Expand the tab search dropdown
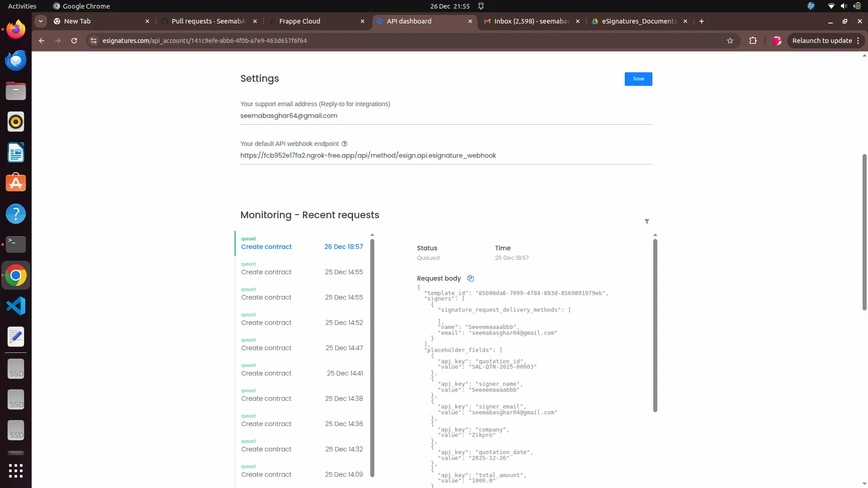Image resolution: width=868 pixels, height=488 pixels. tap(41, 21)
